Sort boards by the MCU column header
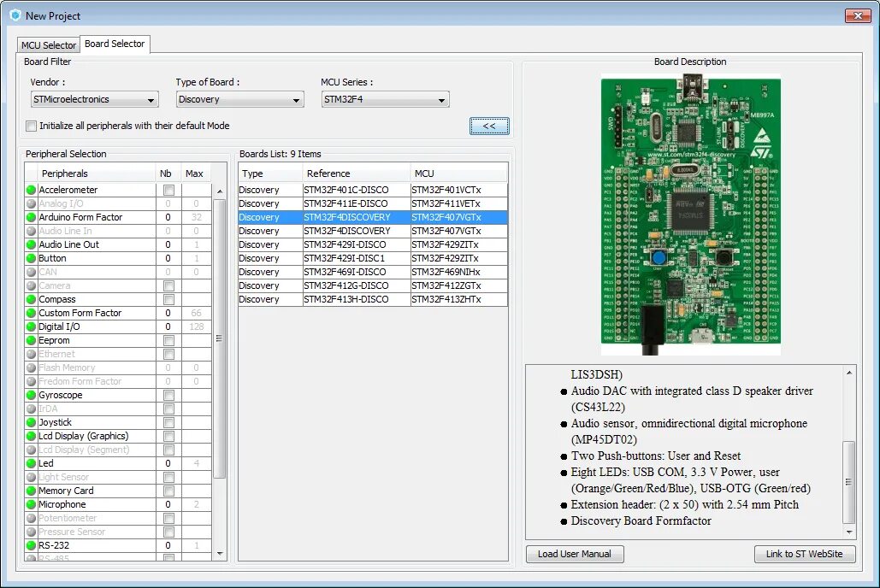880x588 pixels. tap(458, 173)
